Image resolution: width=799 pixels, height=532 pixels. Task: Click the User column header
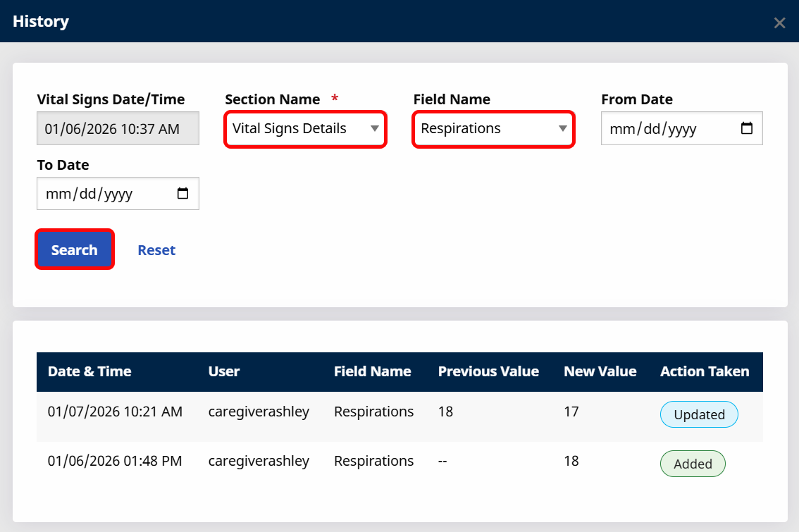223,371
